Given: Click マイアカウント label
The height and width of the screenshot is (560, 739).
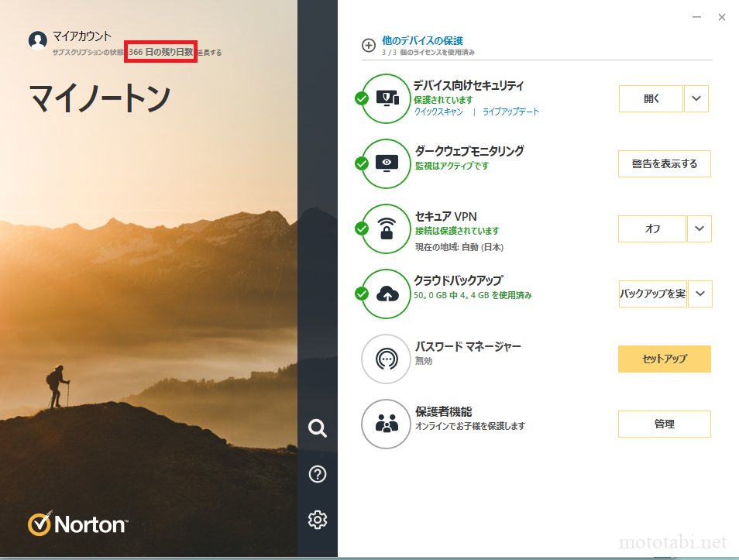Looking at the screenshot, I should click(x=82, y=36).
